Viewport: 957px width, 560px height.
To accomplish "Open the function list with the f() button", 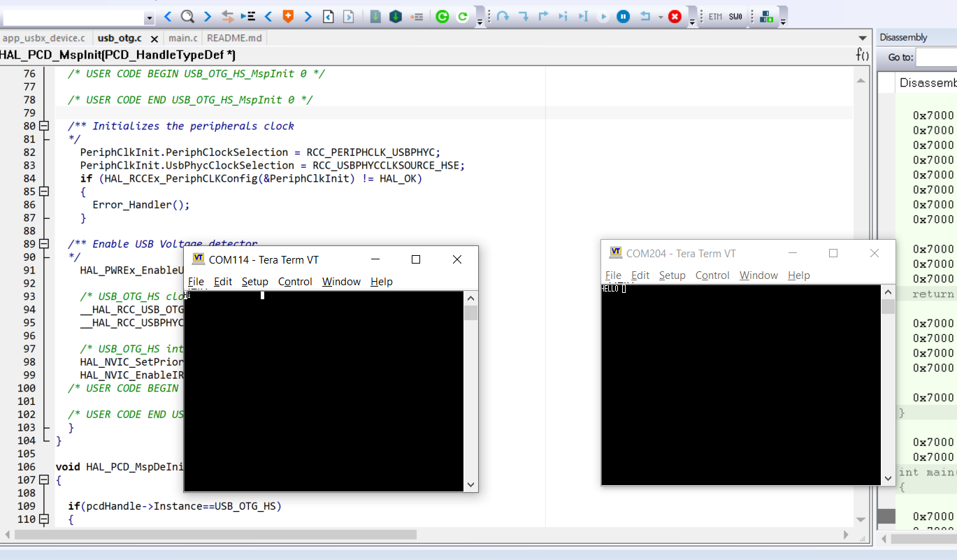I will 862,52.
